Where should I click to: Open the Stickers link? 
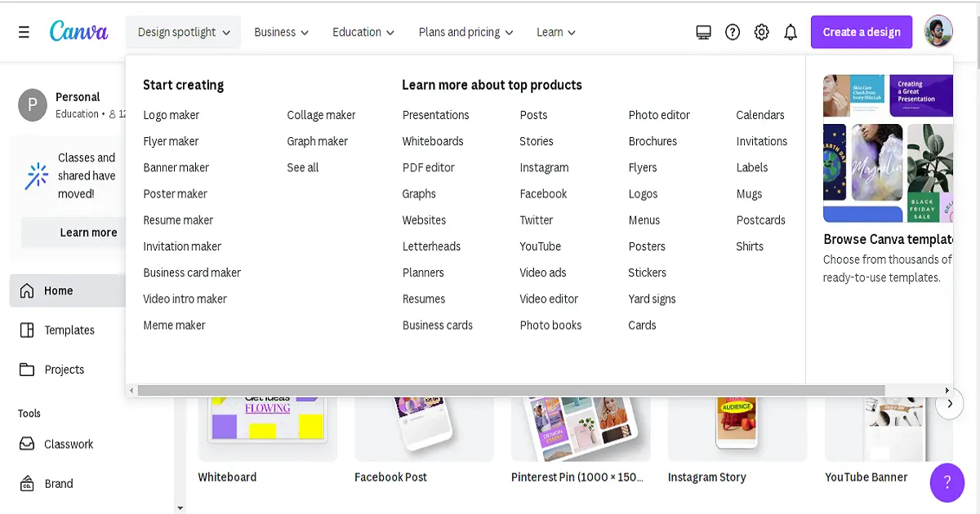point(648,273)
